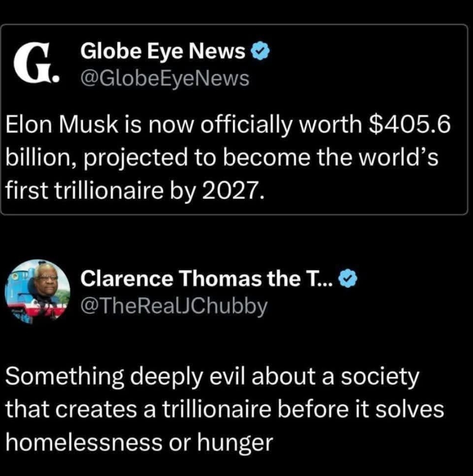
Task: Tap the @TheRealJChubby handle
Action: [x=174, y=305]
